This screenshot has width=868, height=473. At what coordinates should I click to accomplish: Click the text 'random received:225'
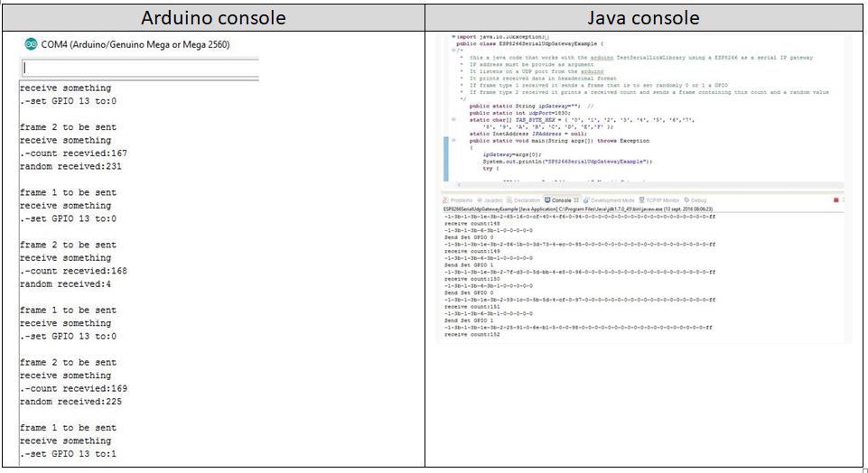[x=70, y=402]
